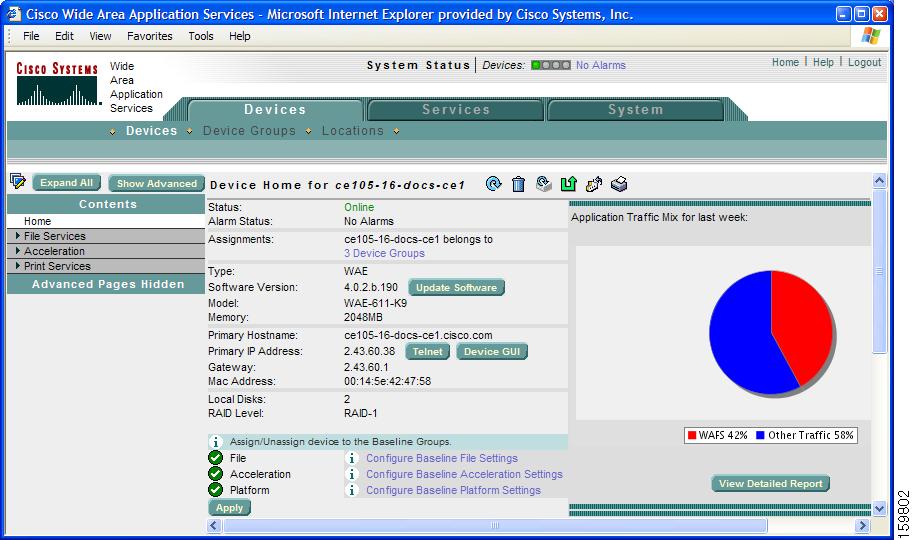Click the Home link at top right
Image resolution: width=912 pixels, height=540 pixels.
785,62
